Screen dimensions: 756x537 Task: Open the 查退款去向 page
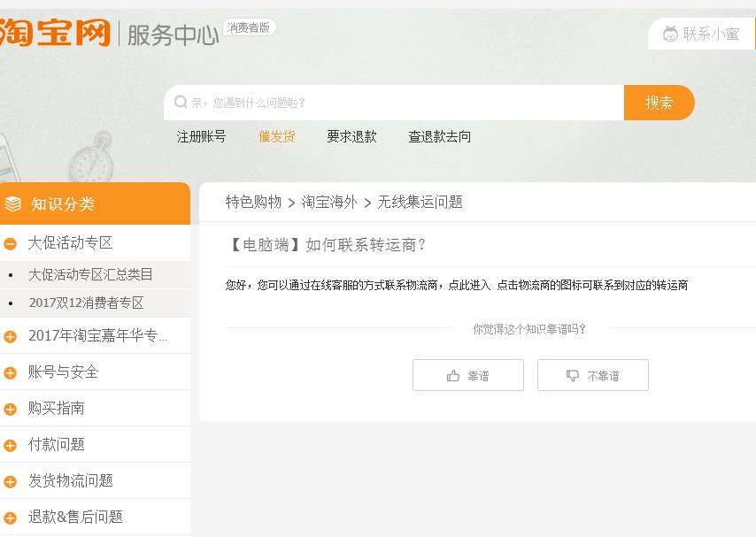(439, 136)
